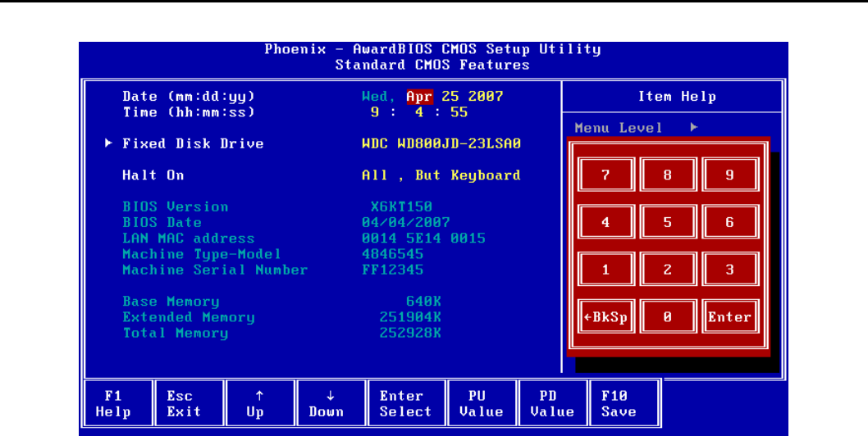Select the highlighted Apr month field
The width and height of the screenshot is (868, 436).
point(419,97)
